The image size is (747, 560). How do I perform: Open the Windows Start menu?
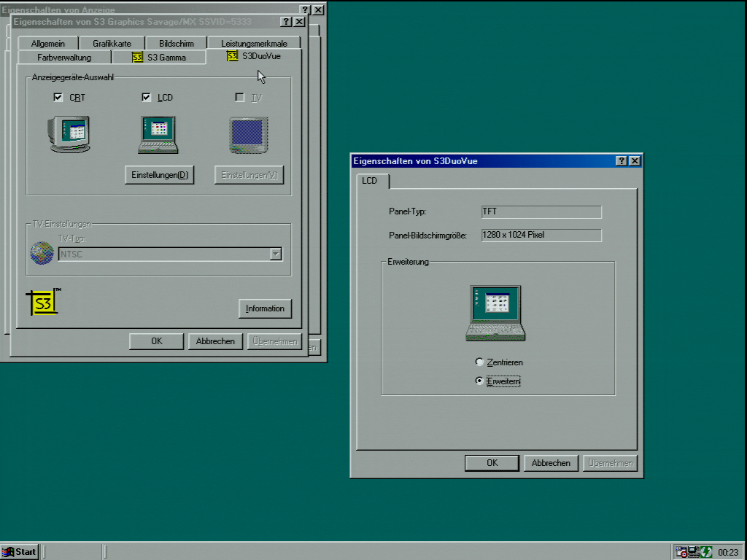(x=20, y=552)
